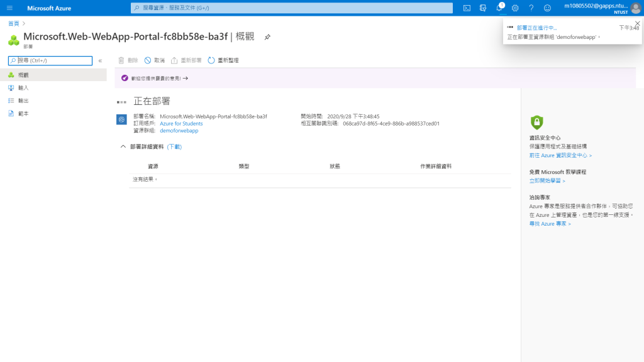Click the correlation ID value text
This screenshot has height=362, width=644.
click(391, 124)
